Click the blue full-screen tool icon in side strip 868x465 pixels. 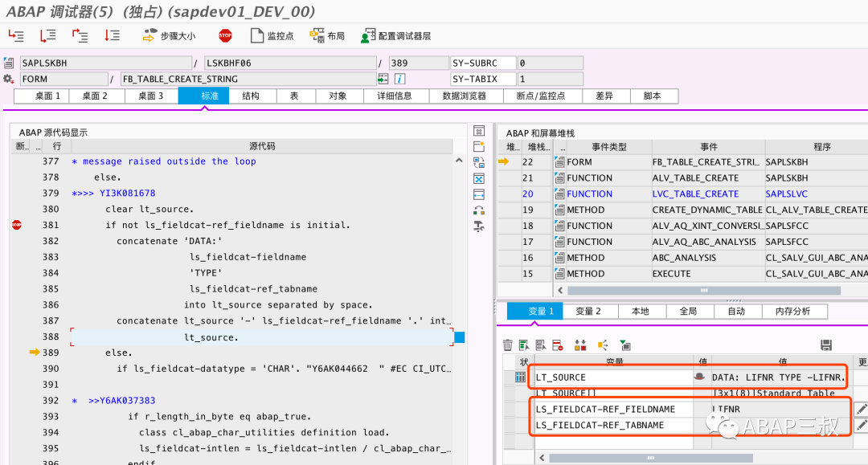479,178
